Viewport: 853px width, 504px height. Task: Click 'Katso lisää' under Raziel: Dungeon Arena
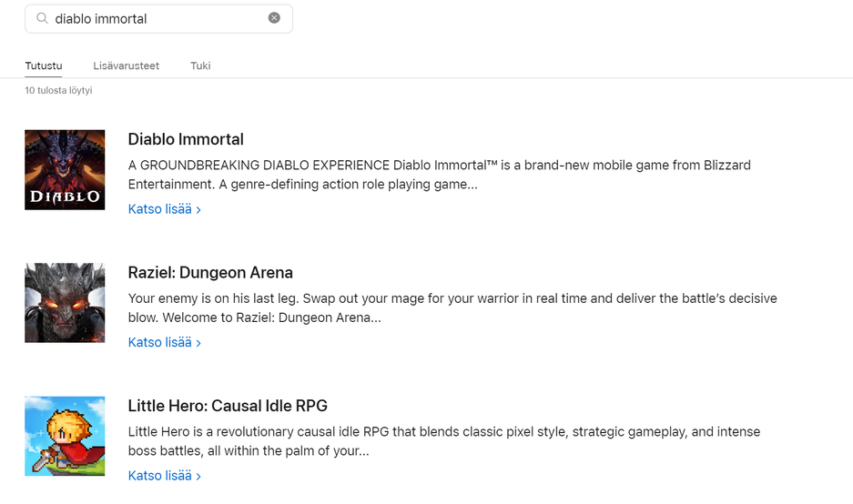164,343
